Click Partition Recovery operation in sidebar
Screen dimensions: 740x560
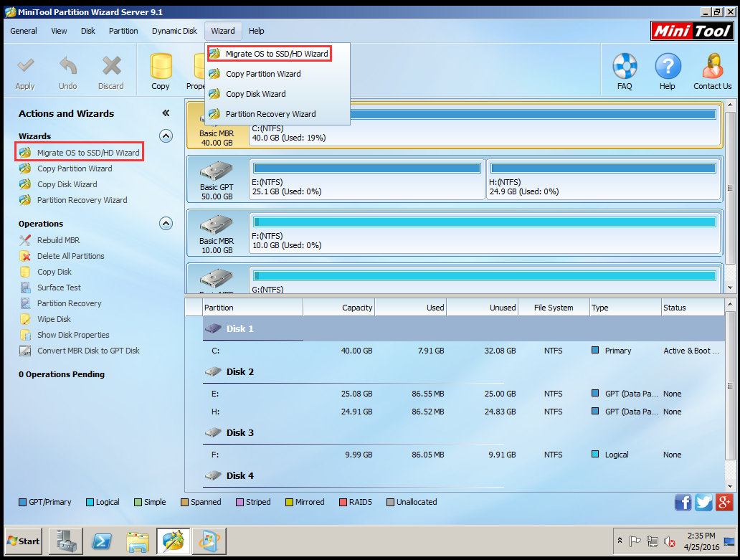point(60,303)
